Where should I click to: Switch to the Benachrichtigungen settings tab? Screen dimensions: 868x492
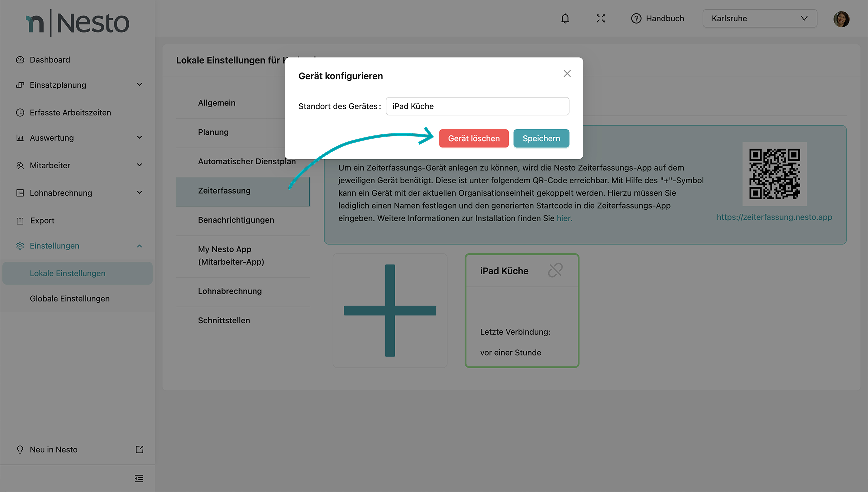(236, 220)
